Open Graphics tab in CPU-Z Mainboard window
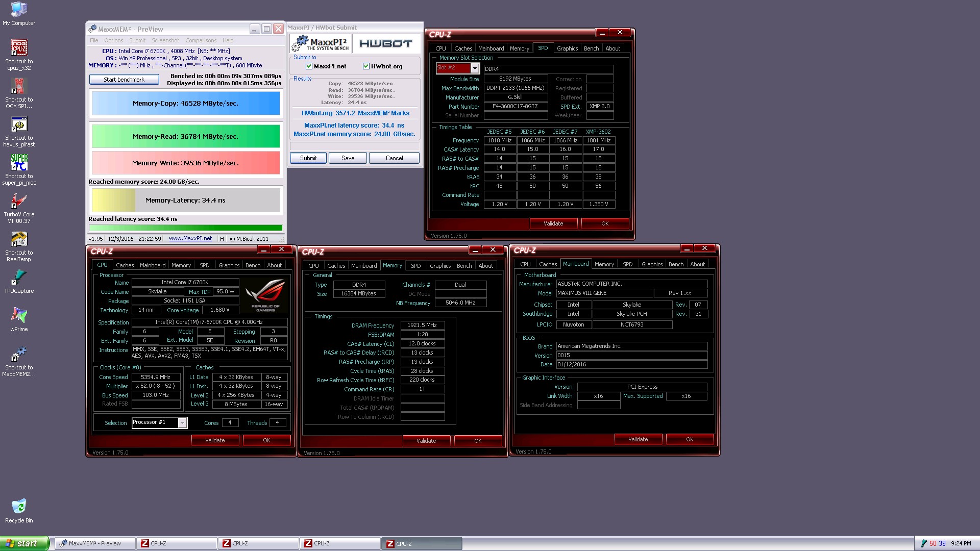This screenshot has height=551, width=980. coord(652,264)
